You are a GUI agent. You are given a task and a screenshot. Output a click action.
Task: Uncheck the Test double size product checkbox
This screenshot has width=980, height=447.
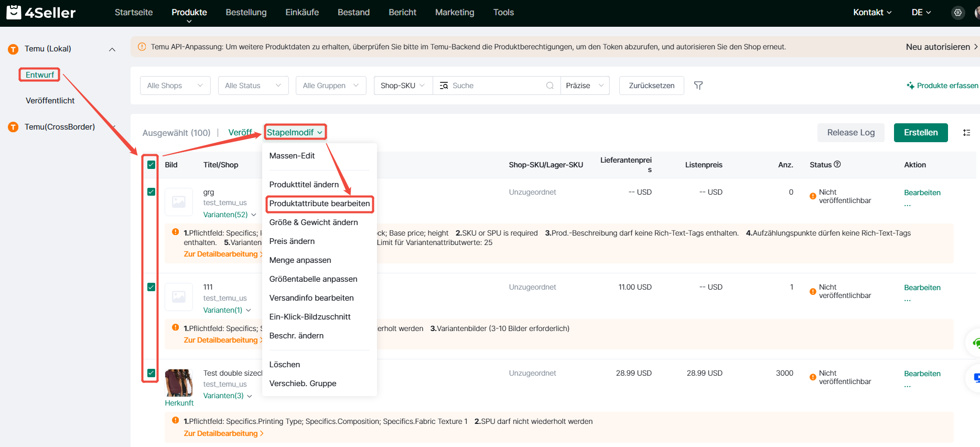151,373
